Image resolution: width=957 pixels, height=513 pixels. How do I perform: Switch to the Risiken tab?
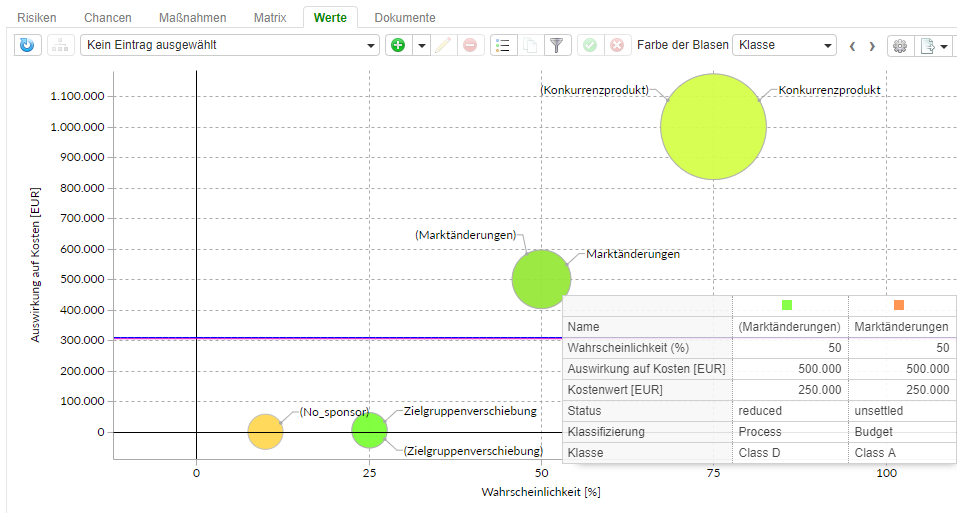tap(37, 18)
